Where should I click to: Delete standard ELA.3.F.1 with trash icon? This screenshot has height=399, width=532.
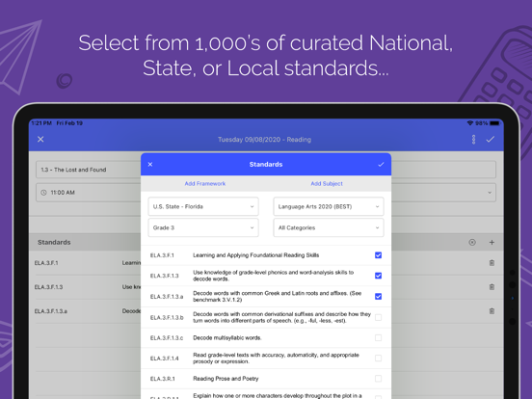[x=492, y=263]
